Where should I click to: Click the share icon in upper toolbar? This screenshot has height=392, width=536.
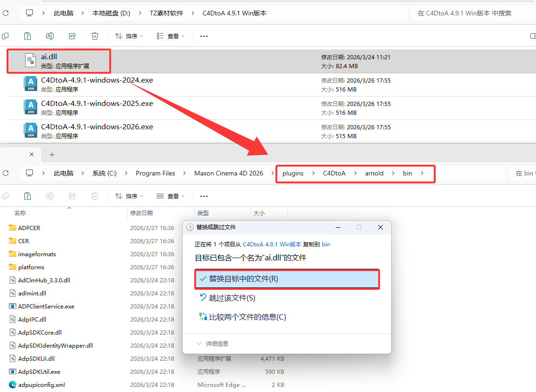[x=72, y=36]
